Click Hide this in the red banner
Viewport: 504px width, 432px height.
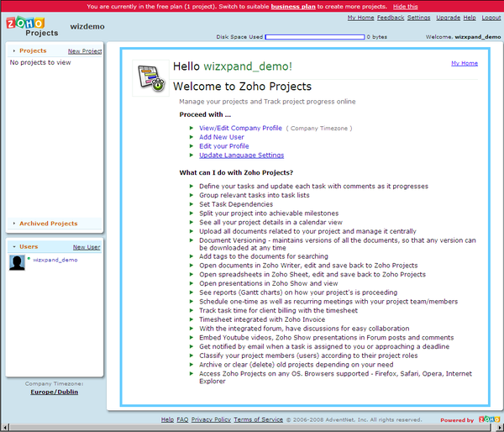(406, 7)
